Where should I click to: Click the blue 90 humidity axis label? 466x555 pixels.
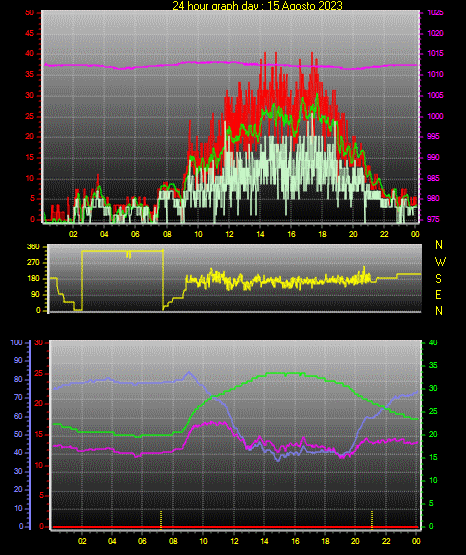[x=18, y=360]
